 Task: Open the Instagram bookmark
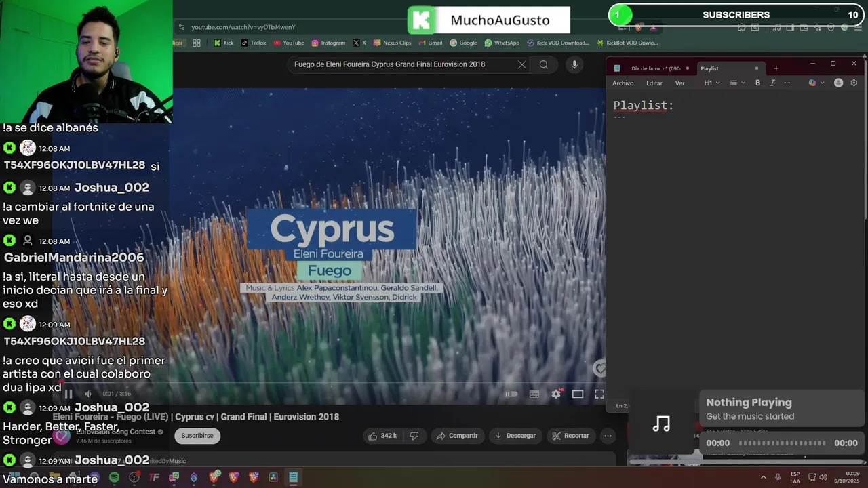click(x=328, y=43)
